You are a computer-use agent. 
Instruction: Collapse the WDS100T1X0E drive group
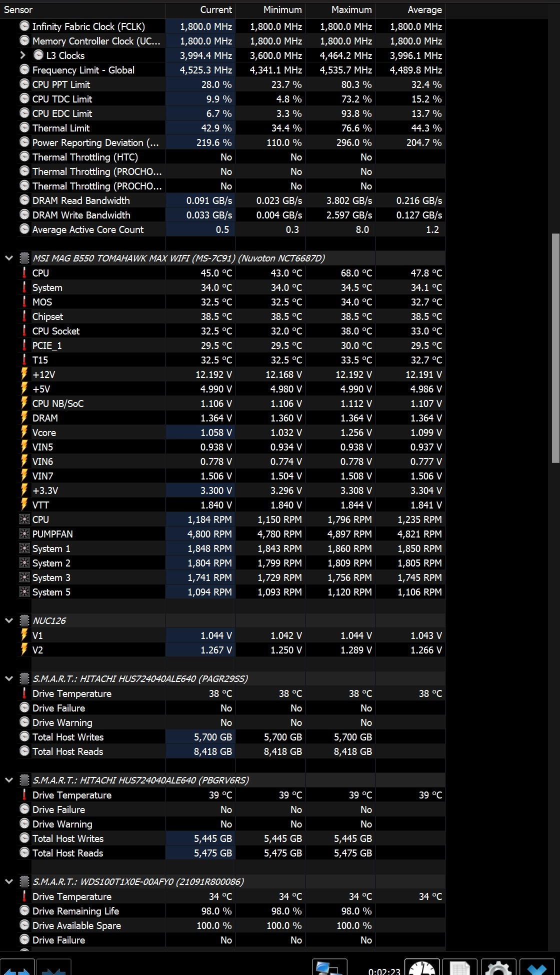(8, 881)
